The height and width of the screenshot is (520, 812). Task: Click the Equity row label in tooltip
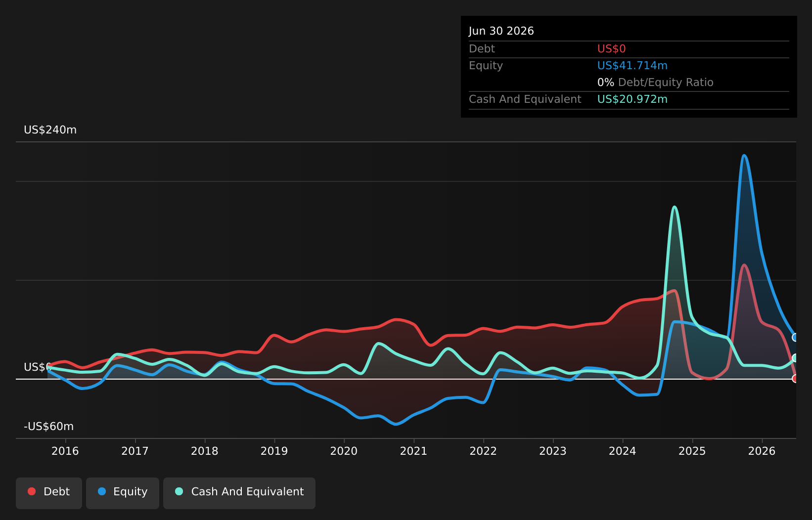[486, 66]
